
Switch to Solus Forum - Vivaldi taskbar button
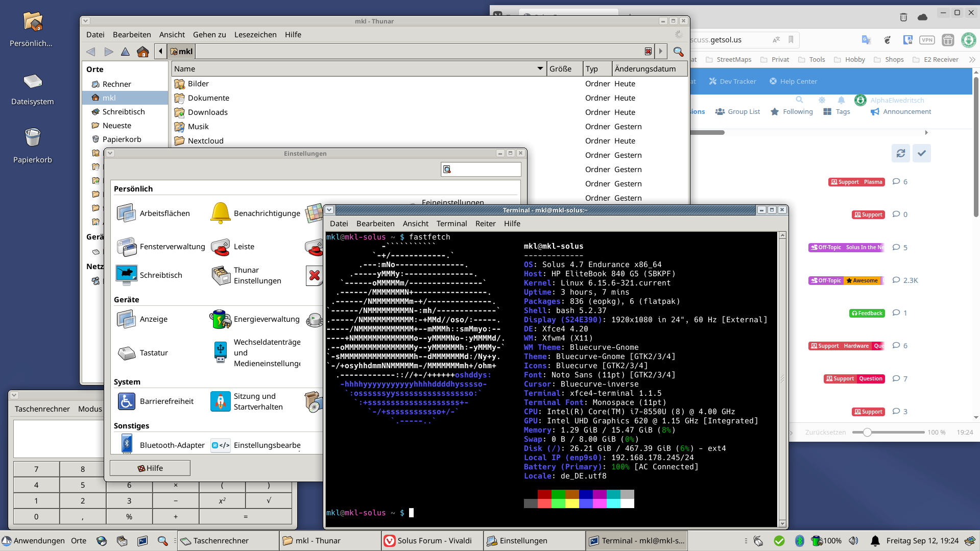432,541
